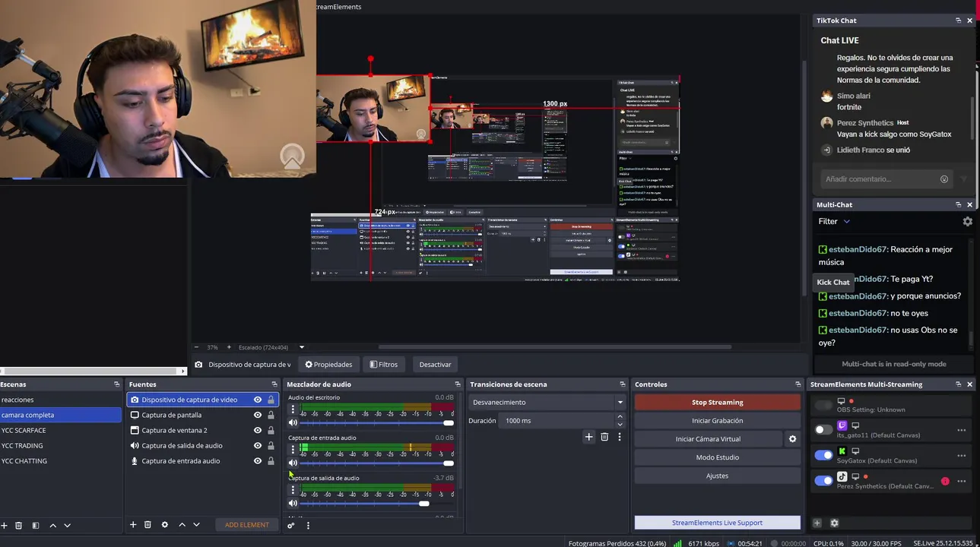Select the reacciones scene

click(x=61, y=400)
